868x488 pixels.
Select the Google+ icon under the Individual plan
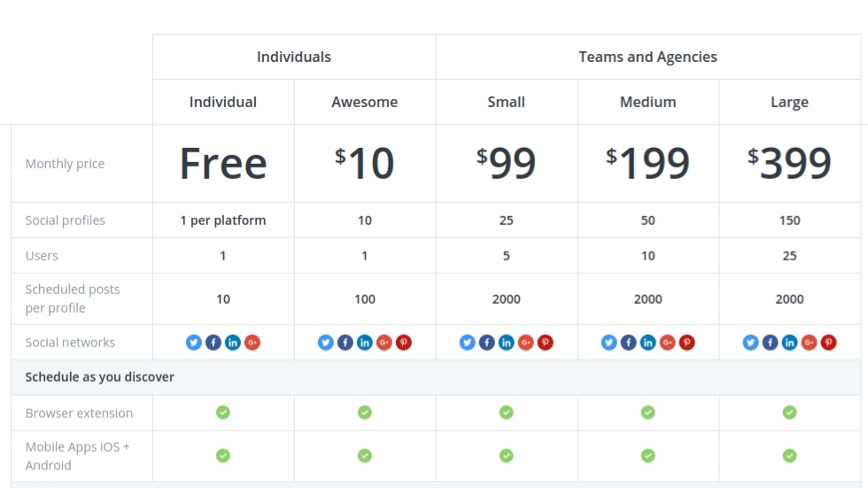pos(252,343)
